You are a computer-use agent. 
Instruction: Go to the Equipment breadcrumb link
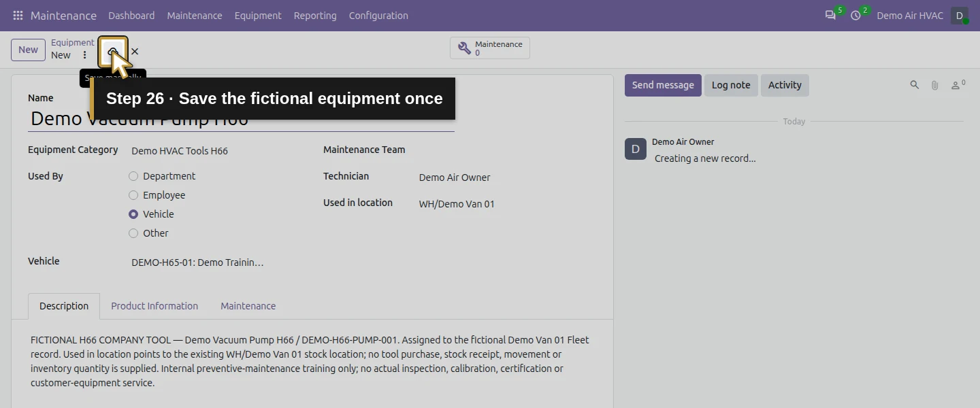tap(73, 42)
